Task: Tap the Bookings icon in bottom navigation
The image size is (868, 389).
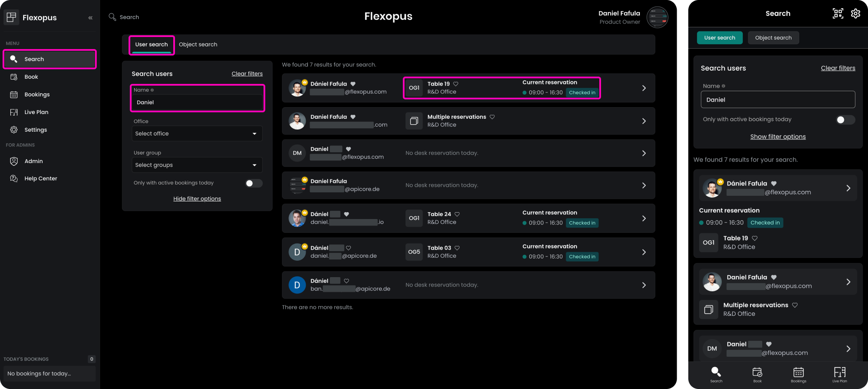Action: click(798, 374)
